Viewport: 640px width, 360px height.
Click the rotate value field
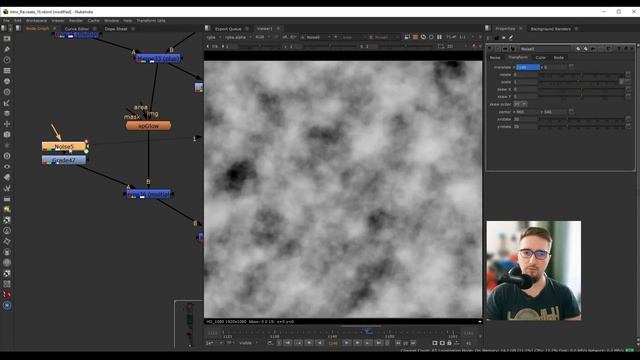(525, 75)
